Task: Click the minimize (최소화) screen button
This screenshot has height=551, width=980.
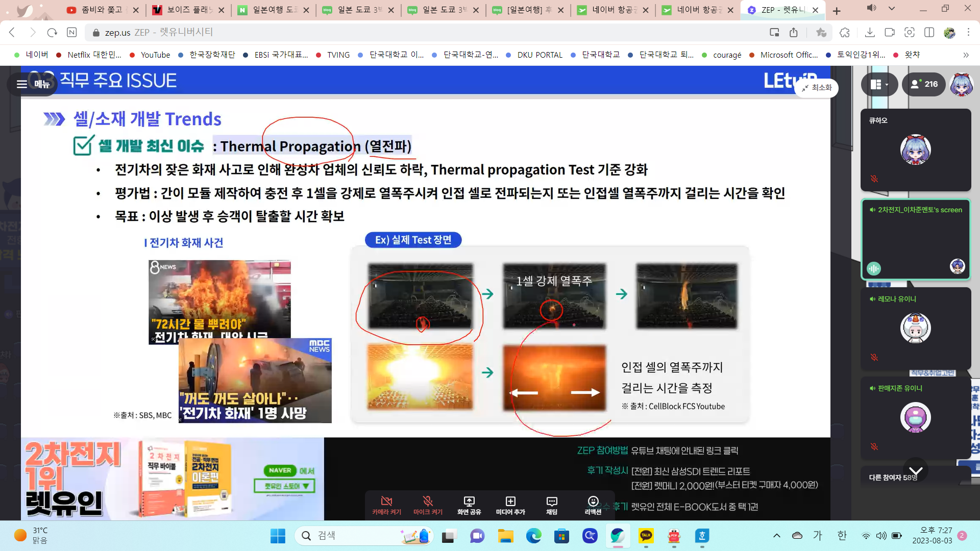Action: (x=817, y=88)
